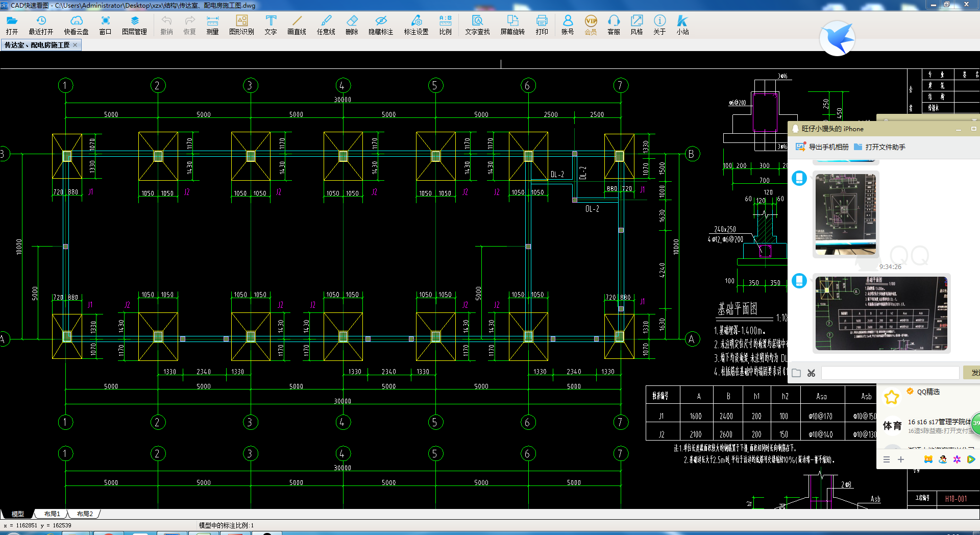
Task: Open the 体育 group chat 16 s16 s17管理学院
Action: tap(929, 426)
